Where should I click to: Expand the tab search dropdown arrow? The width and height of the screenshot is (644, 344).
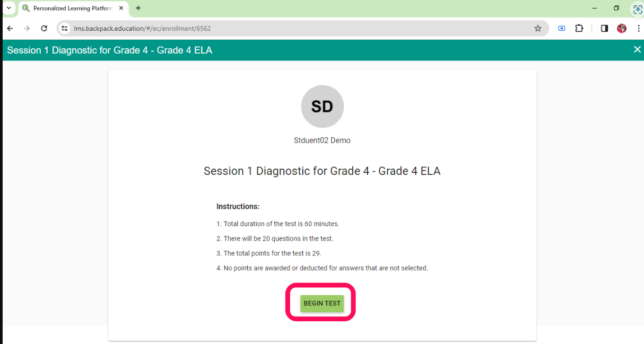8,8
